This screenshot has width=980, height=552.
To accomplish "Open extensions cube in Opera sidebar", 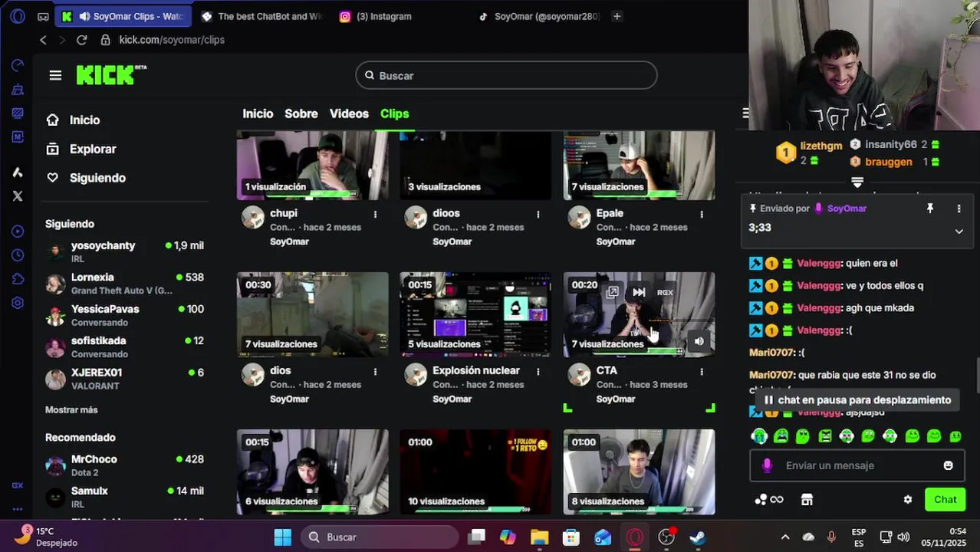I will [x=18, y=279].
